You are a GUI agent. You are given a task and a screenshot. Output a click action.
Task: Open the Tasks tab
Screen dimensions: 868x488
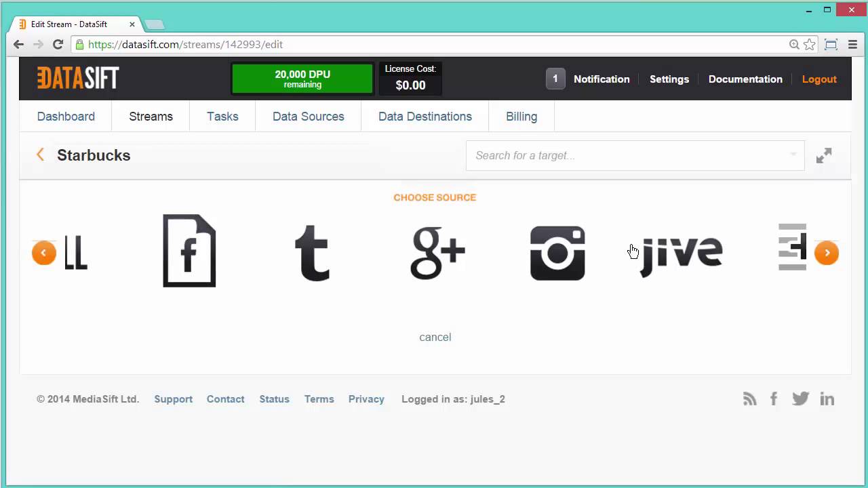tap(222, 117)
